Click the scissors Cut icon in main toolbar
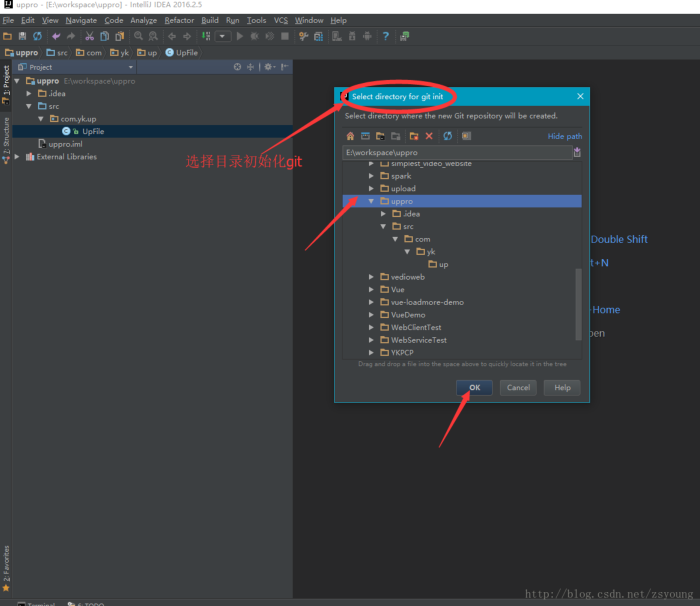The height and width of the screenshot is (606, 700). coord(89,36)
